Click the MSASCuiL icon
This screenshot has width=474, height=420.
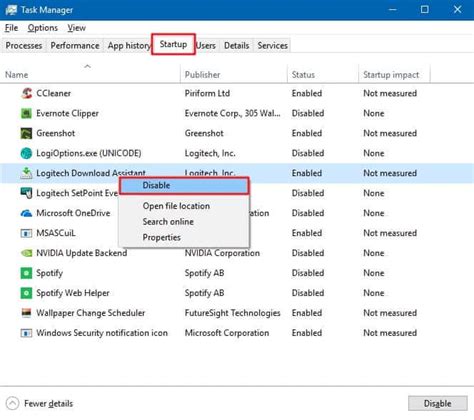point(26,233)
